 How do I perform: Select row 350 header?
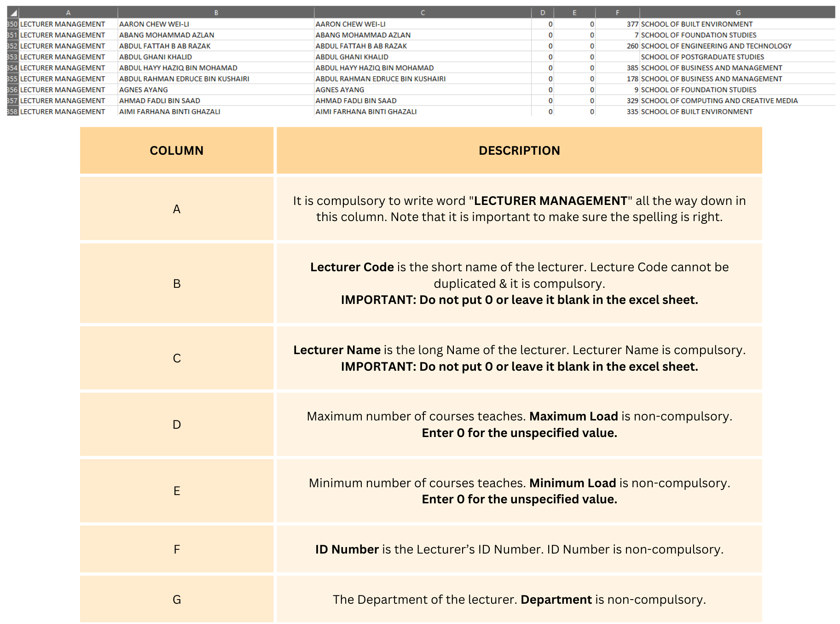click(12, 24)
